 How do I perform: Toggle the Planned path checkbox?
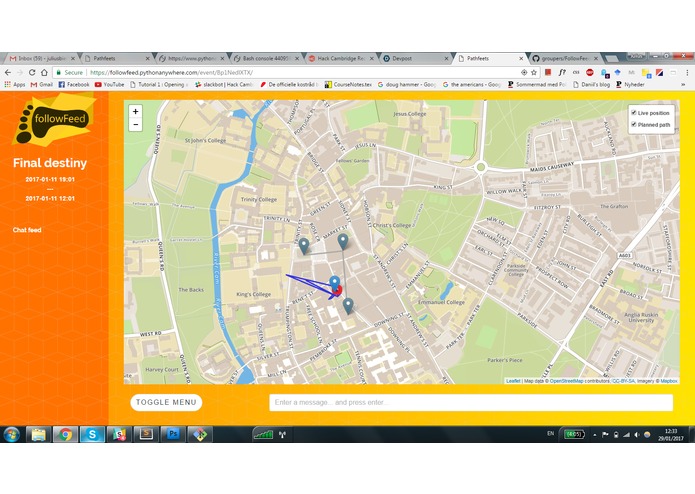click(x=634, y=124)
